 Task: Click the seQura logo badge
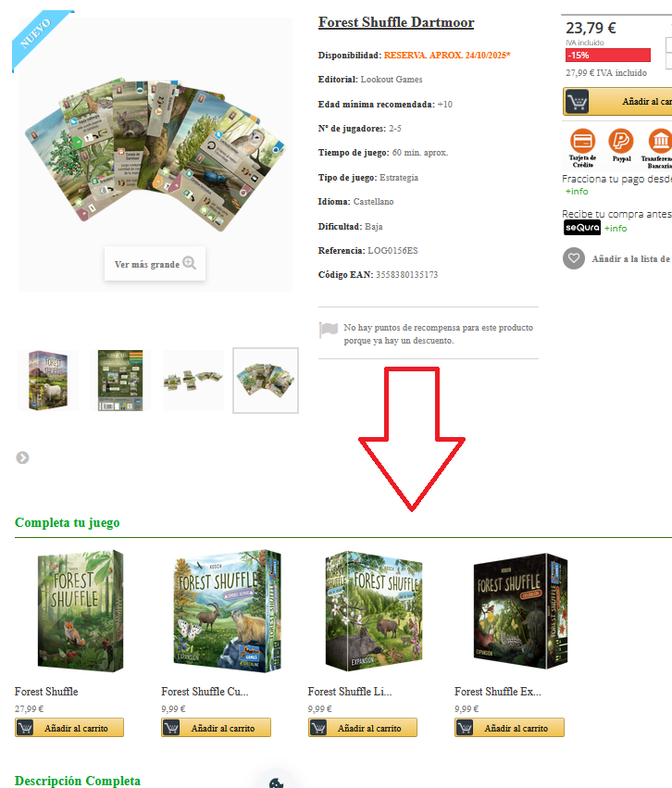(x=581, y=228)
